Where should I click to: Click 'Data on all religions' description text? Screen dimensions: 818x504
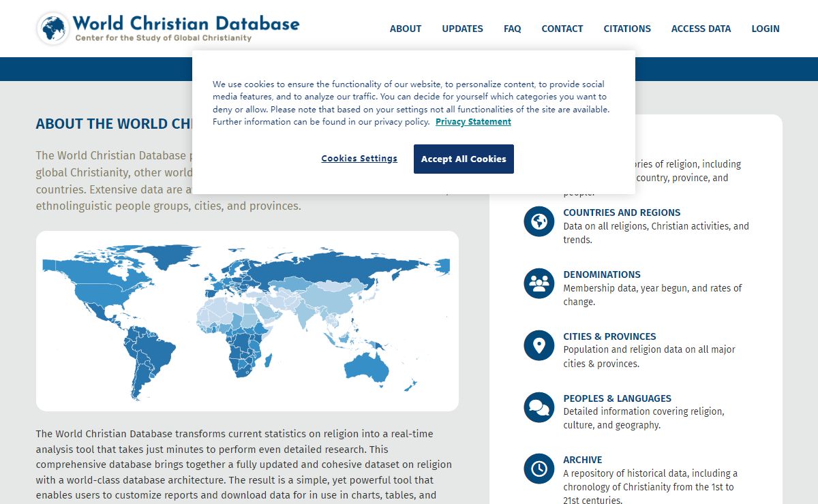coord(656,233)
